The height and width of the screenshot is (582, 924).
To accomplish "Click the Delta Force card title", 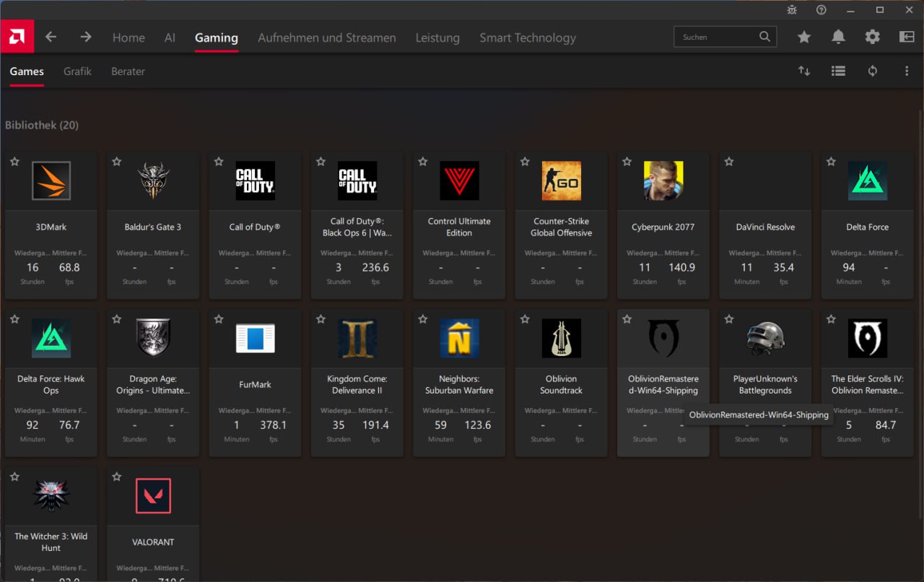I will click(x=868, y=227).
